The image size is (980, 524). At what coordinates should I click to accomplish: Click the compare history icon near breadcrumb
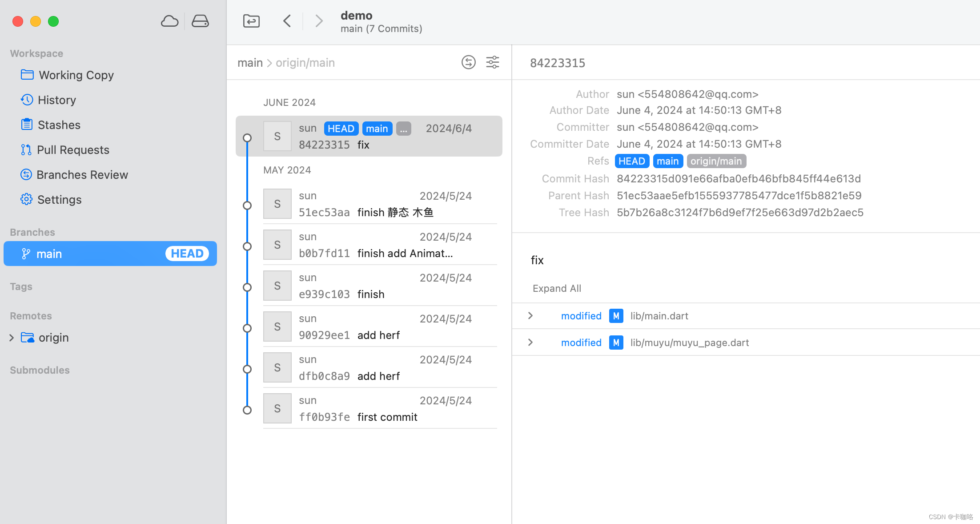point(468,62)
